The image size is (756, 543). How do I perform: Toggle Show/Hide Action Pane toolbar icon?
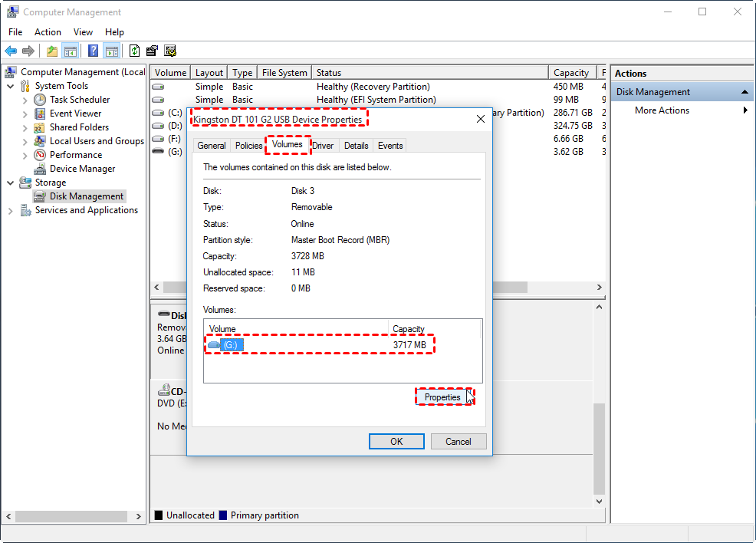coord(111,51)
